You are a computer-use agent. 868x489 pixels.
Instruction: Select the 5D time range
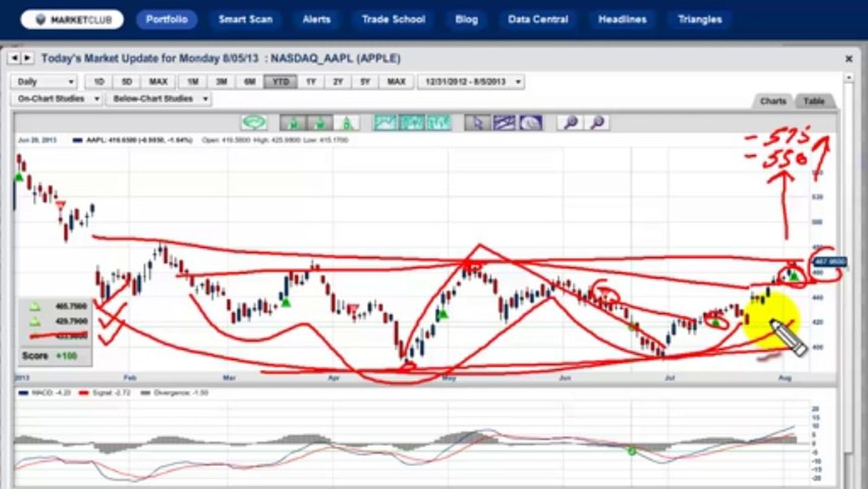tap(127, 81)
